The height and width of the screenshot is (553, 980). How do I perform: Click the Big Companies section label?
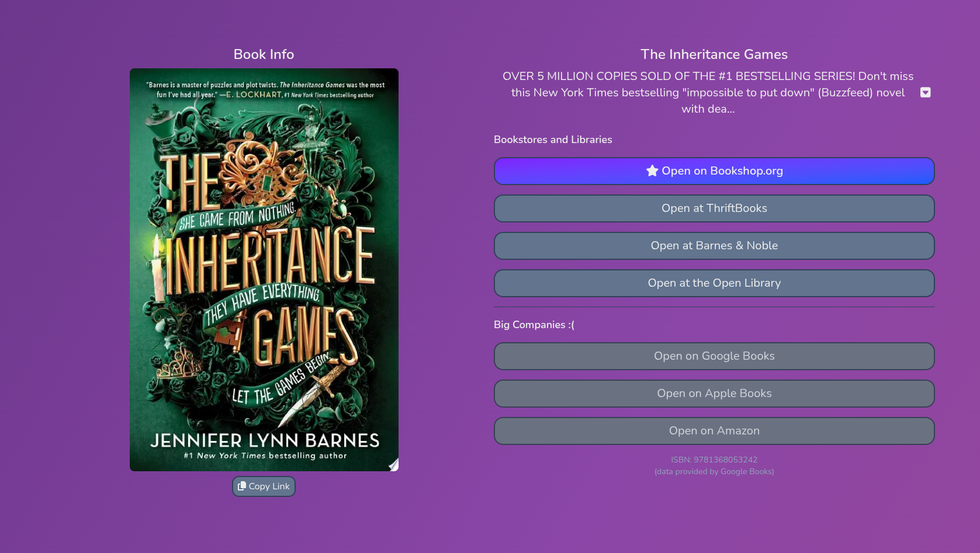(x=534, y=325)
